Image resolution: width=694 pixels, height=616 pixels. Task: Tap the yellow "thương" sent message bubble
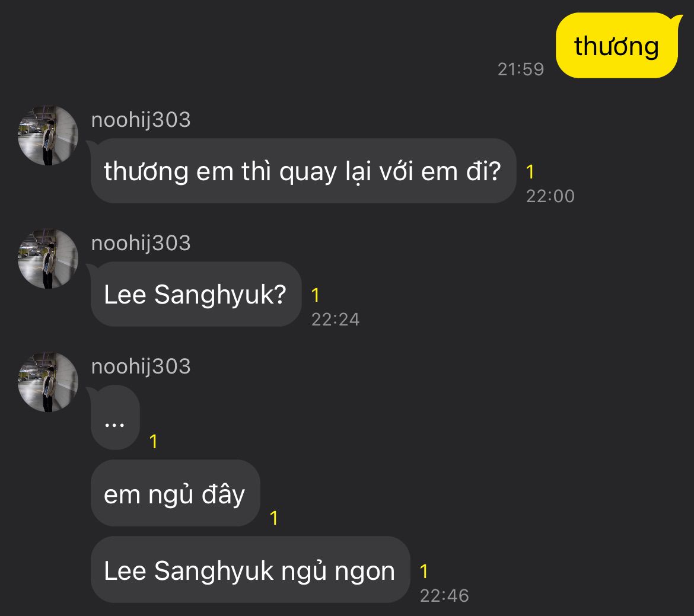(x=616, y=46)
